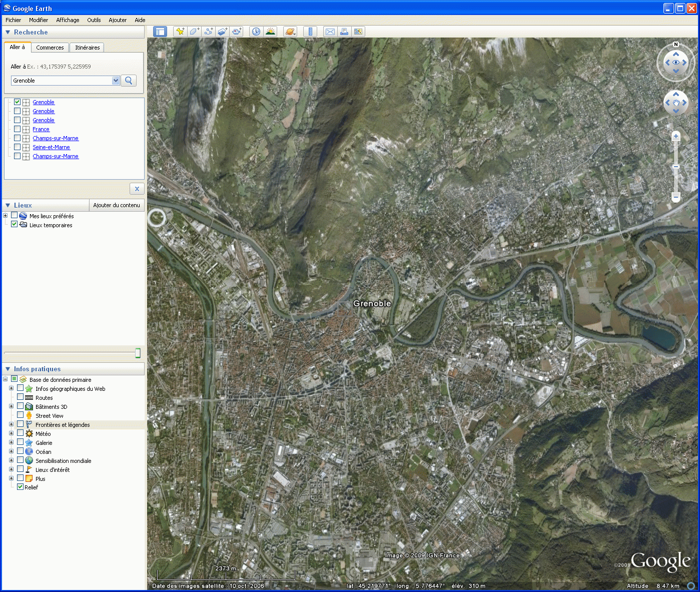
Task: Look up arrow on top joystick
Action: (676, 54)
